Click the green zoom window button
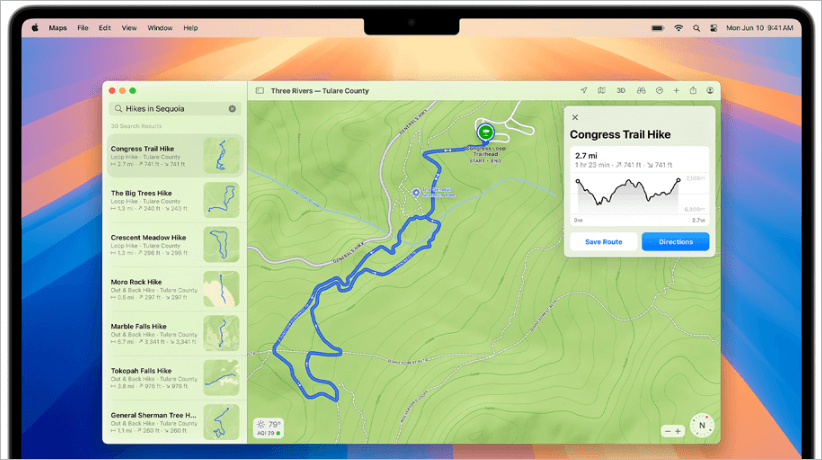 pos(133,91)
